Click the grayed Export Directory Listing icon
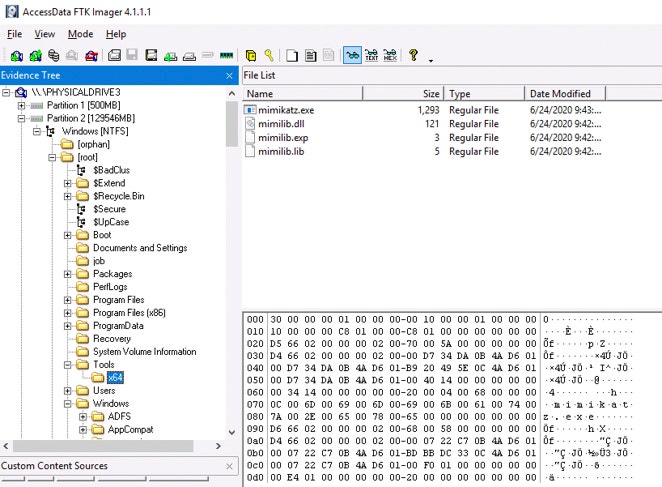Image resolution: width=662 pixels, height=487 pixels. 328,55
